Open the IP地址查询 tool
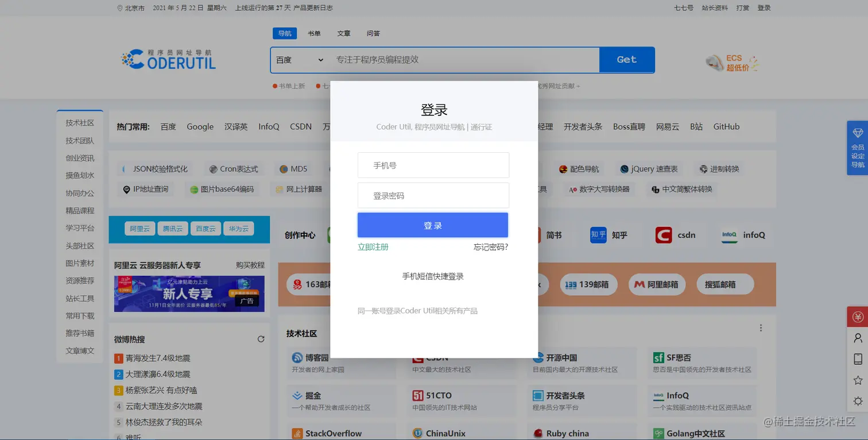868x440 pixels. (x=146, y=189)
